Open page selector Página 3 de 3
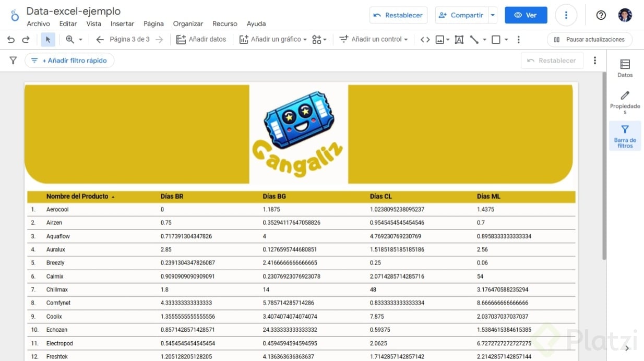 click(x=129, y=40)
